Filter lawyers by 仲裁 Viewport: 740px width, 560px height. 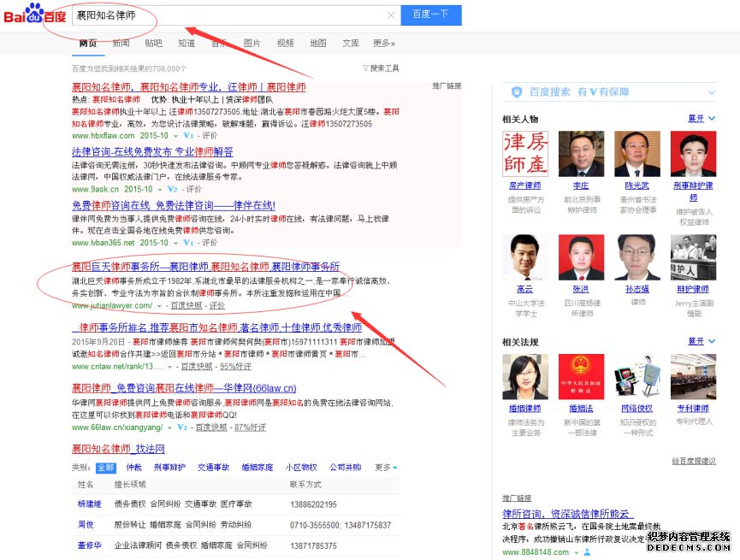coord(134,468)
